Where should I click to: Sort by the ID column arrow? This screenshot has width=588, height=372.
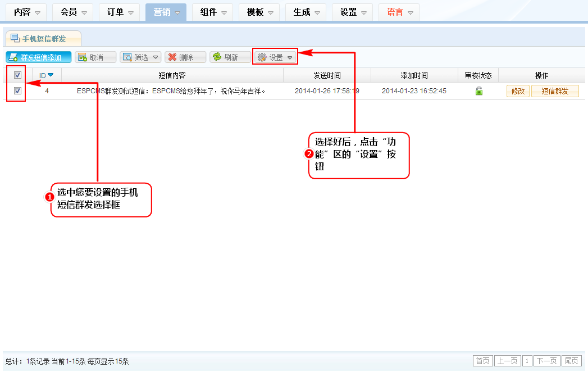coord(51,75)
